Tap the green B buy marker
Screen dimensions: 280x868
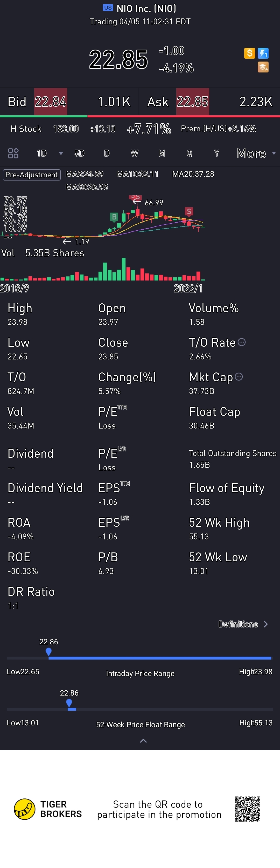point(114,217)
